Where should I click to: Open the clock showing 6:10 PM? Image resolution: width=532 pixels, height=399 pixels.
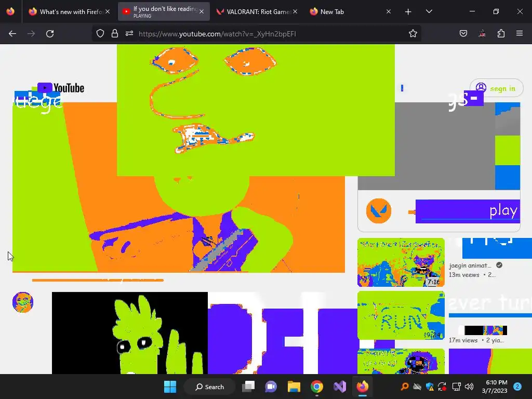[x=495, y=387]
